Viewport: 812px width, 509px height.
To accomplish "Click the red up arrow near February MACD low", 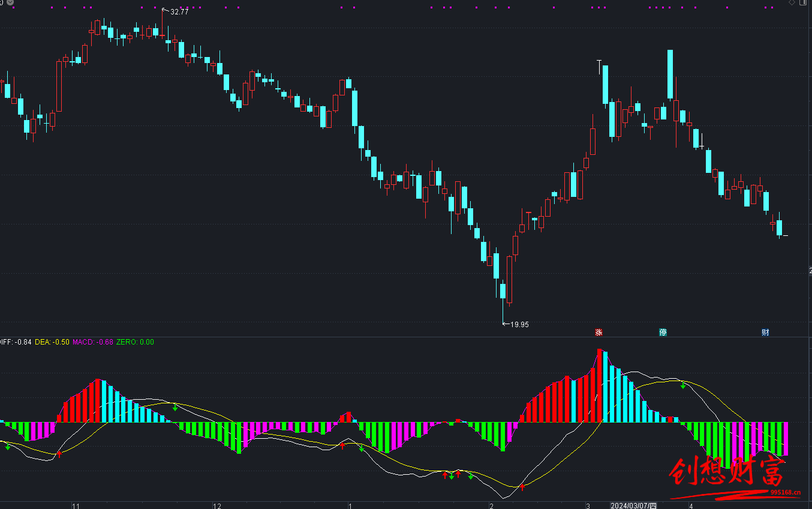I will coord(522,487).
